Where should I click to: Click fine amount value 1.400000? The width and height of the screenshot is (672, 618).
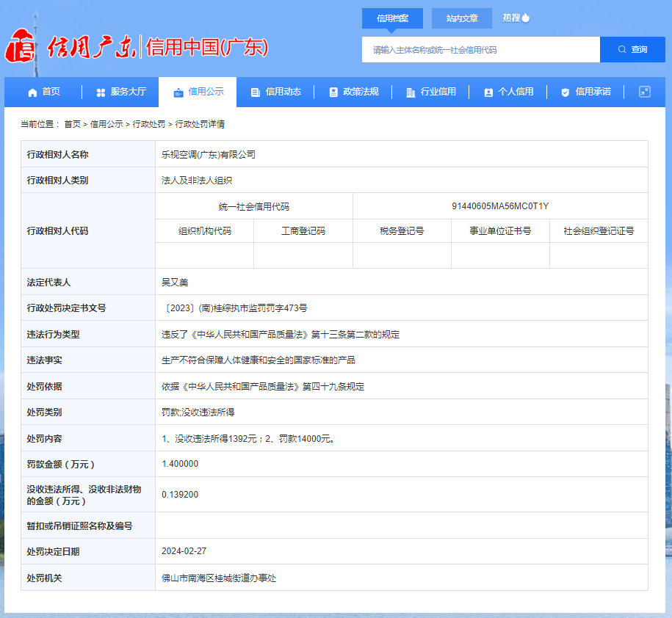(180, 464)
